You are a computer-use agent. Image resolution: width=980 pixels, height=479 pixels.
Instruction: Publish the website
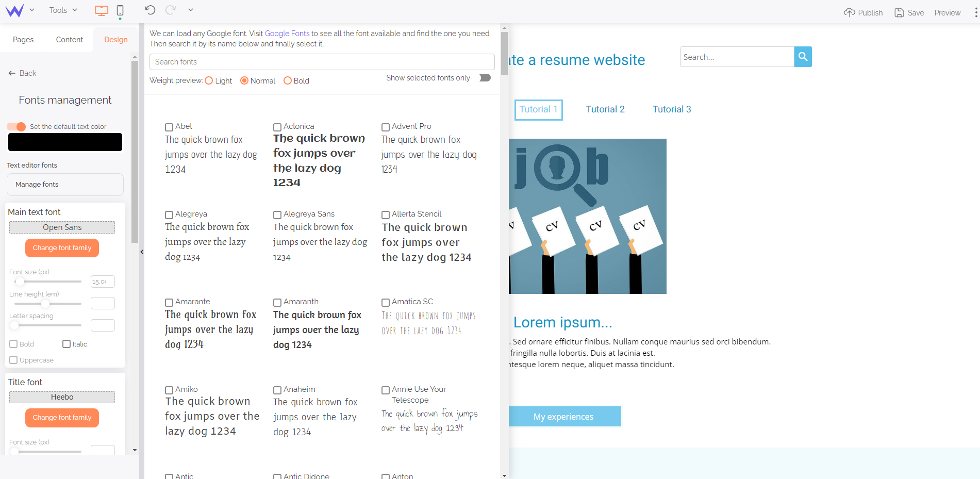[x=863, y=12]
